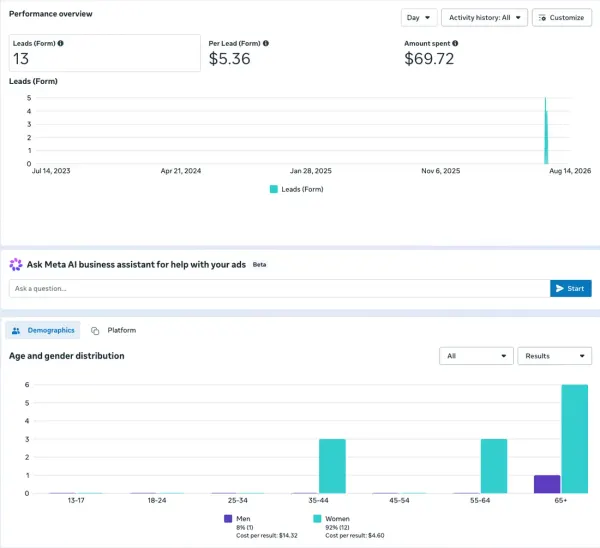This screenshot has width=600, height=548.
Task: Click the Women legend color swatch
Action: tap(317, 519)
